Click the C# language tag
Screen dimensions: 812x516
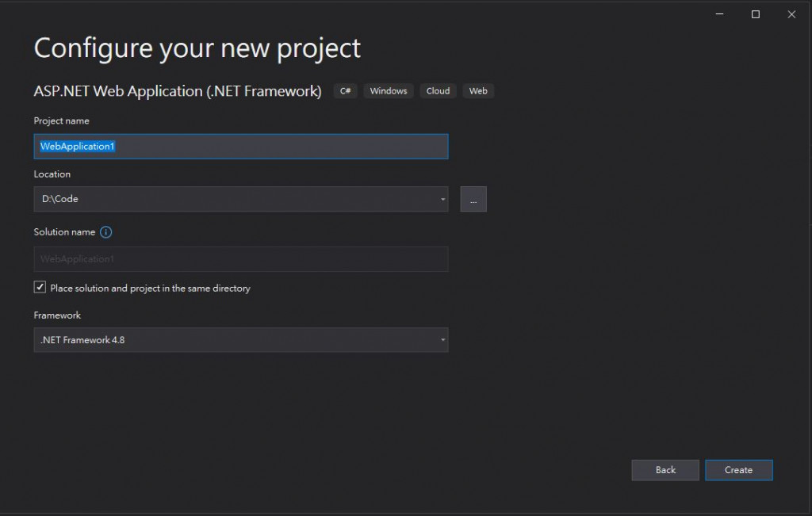[x=346, y=91]
